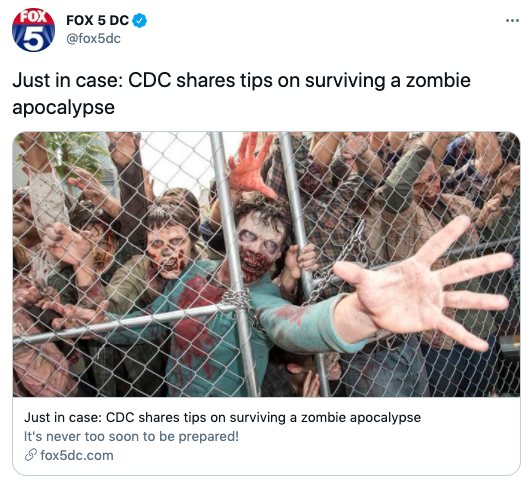The image size is (532, 484).
Task: Click the chain wrapped around the fence pole
Action: [x=242, y=303]
